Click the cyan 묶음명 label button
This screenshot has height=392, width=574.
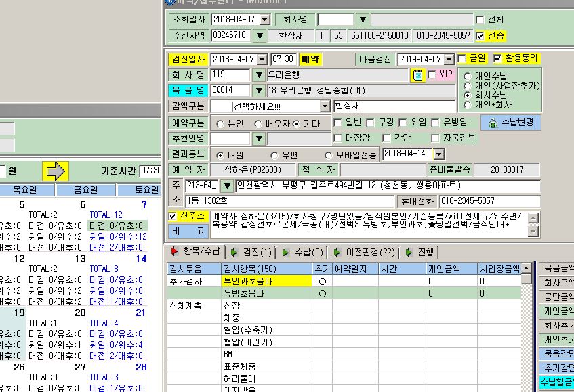(188, 90)
